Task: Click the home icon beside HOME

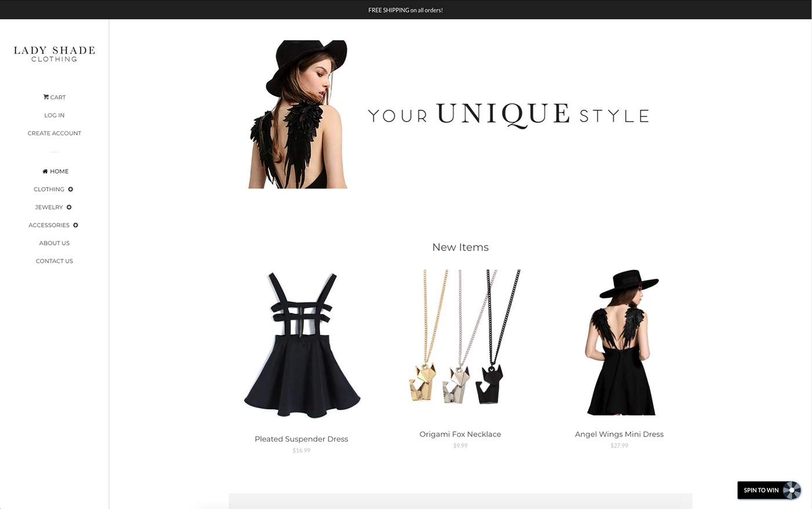Action: [45, 171]
